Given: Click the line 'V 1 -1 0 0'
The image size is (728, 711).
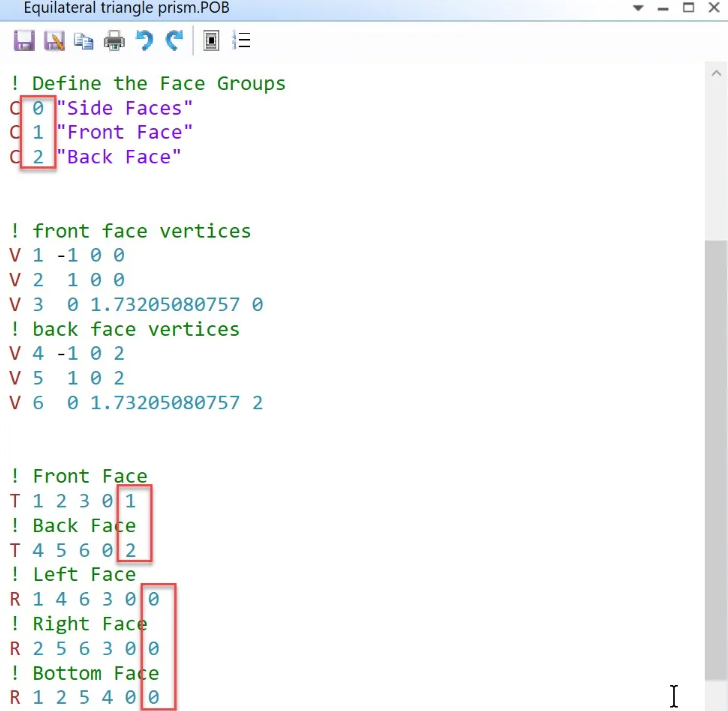Looking at the screenshot, I should coord(67,255).
